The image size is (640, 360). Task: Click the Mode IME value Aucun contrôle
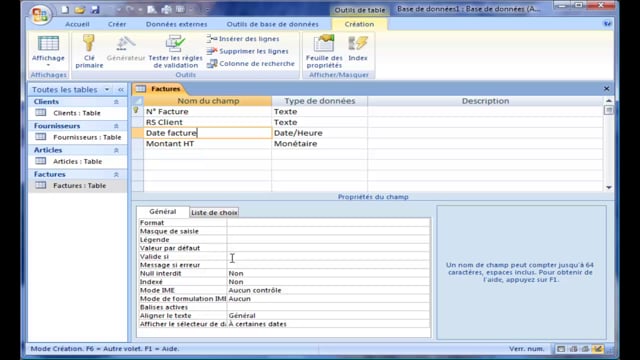[x=329, y=290]
